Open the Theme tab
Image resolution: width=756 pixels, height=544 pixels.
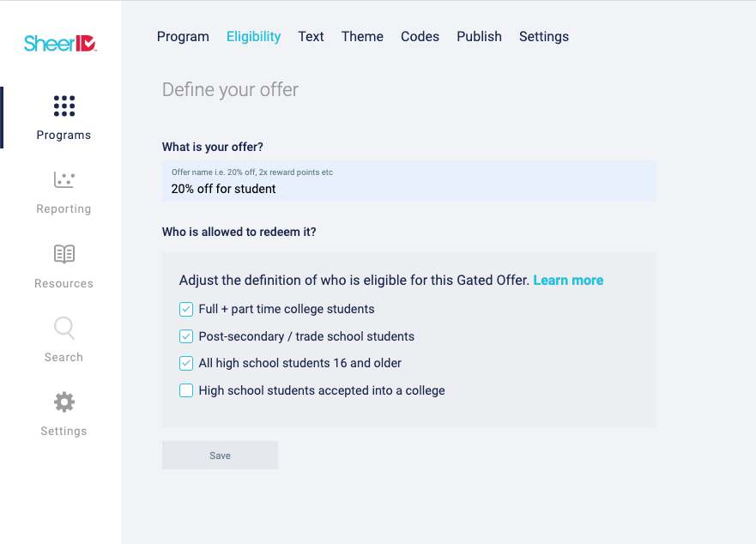pos(362,37)
